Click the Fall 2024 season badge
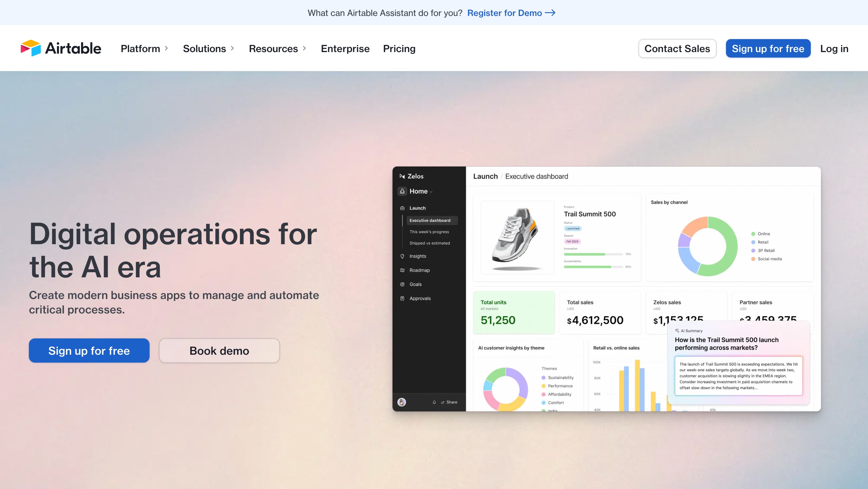Viewport: 868px width, 489px height. tap(572, 241)
